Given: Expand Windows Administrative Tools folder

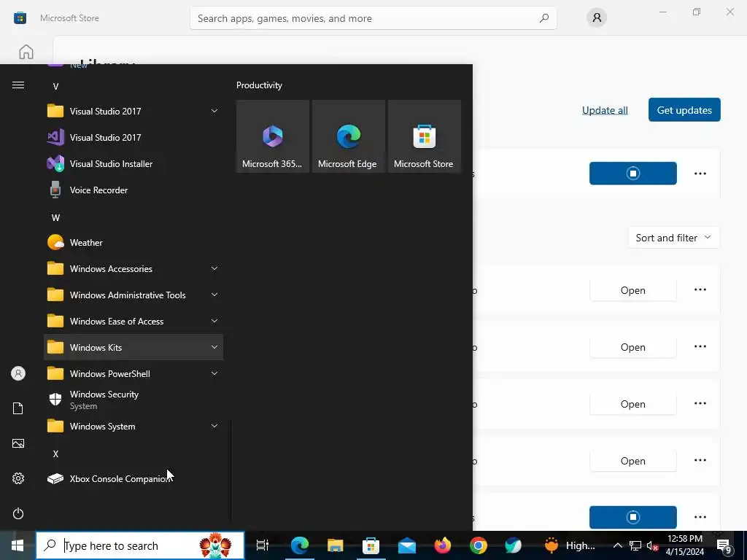Looking at the screenshot, I should [133, 295].
